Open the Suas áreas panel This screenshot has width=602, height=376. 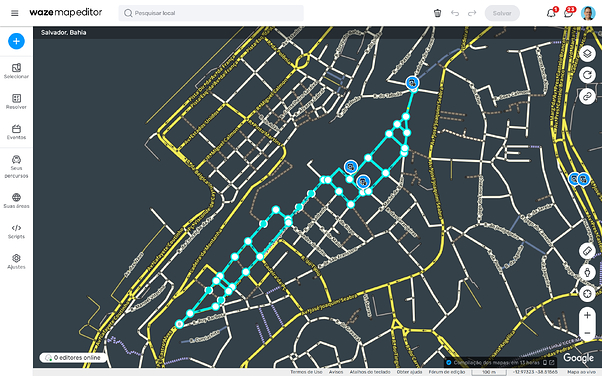[x=16, y=201]
